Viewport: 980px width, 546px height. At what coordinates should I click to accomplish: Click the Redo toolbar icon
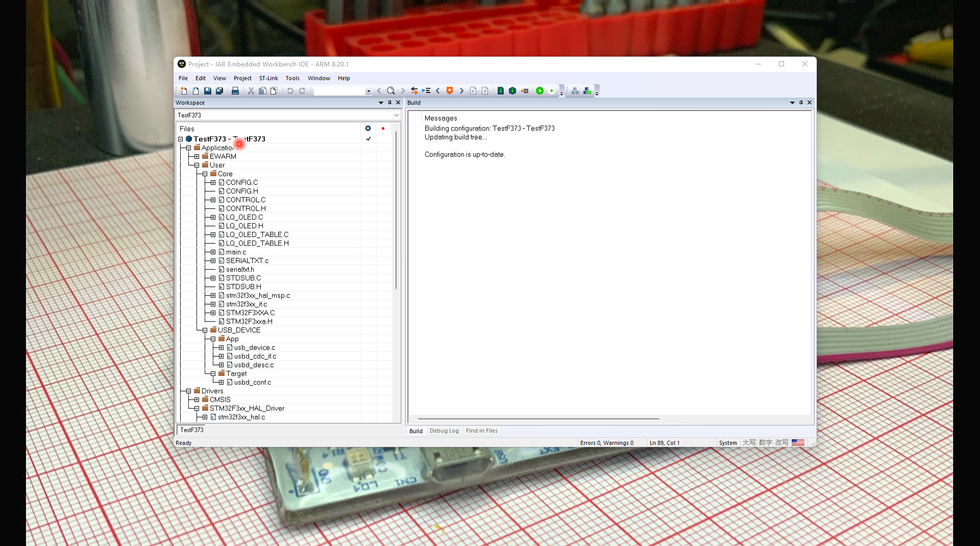[302, 91]
